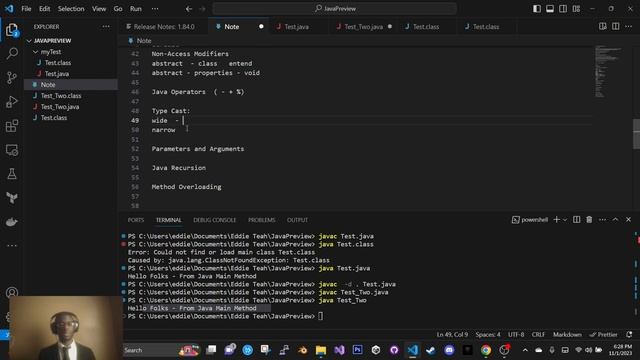Switch to PORTS panel tab
The height and width of the screenshot is (360, 640).
[136, 220]
